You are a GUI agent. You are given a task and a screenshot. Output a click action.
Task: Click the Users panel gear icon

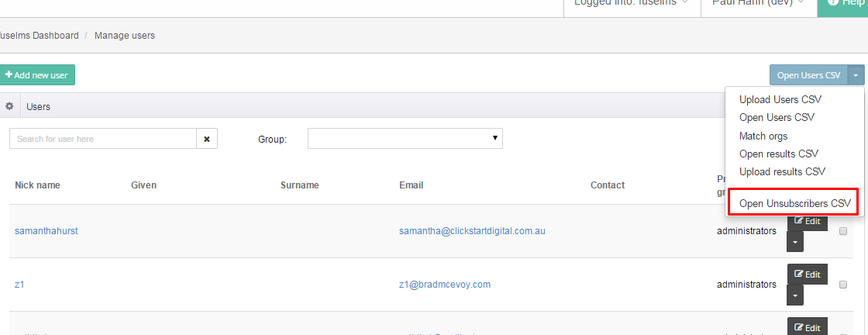click(9, 106)
